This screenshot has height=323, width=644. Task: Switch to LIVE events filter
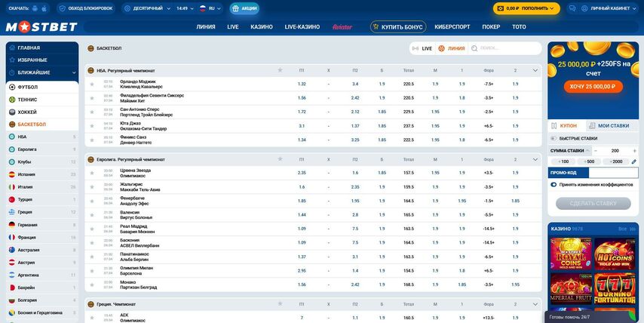click(x=422, y=48)
